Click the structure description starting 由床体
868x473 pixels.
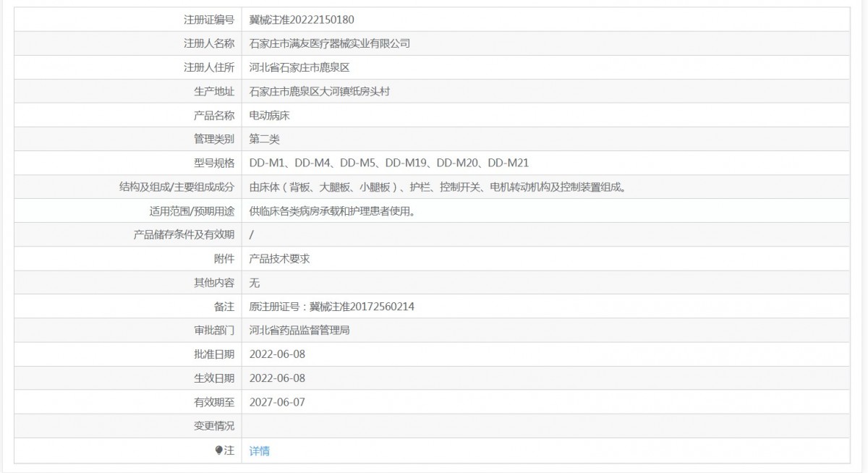click(x=437, y=187)
